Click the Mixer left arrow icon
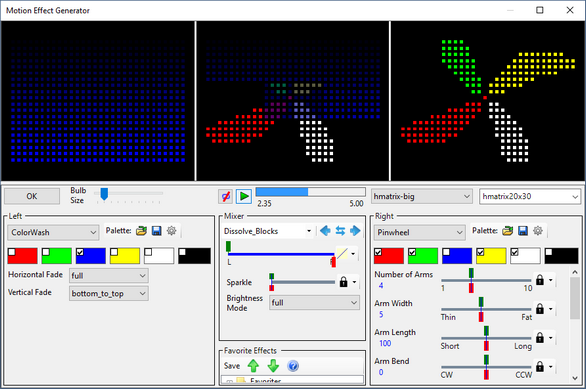Image resolution: width=586 pixels, height=389 pixels. pyautogui.click(x=326, y=231)
